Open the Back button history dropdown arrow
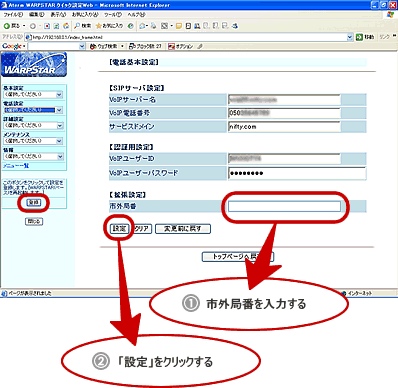Viewport: 398px width, 388px height. (x=24, y=26)
